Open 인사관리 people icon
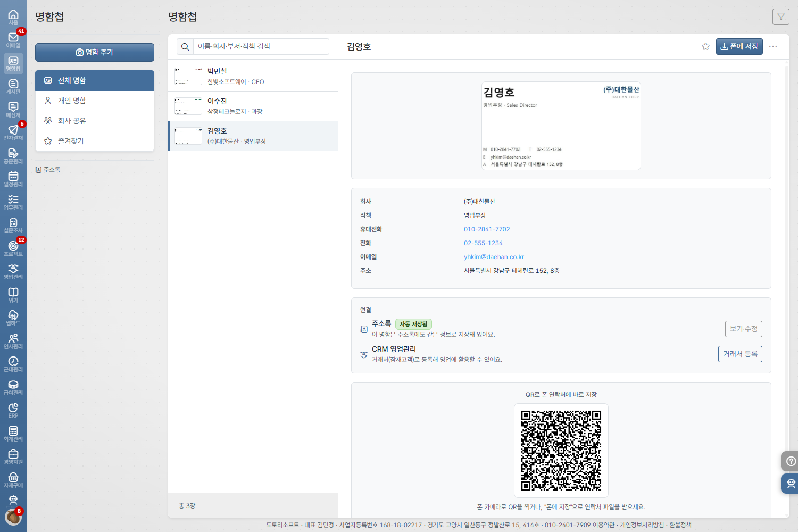 pos(13,341)
